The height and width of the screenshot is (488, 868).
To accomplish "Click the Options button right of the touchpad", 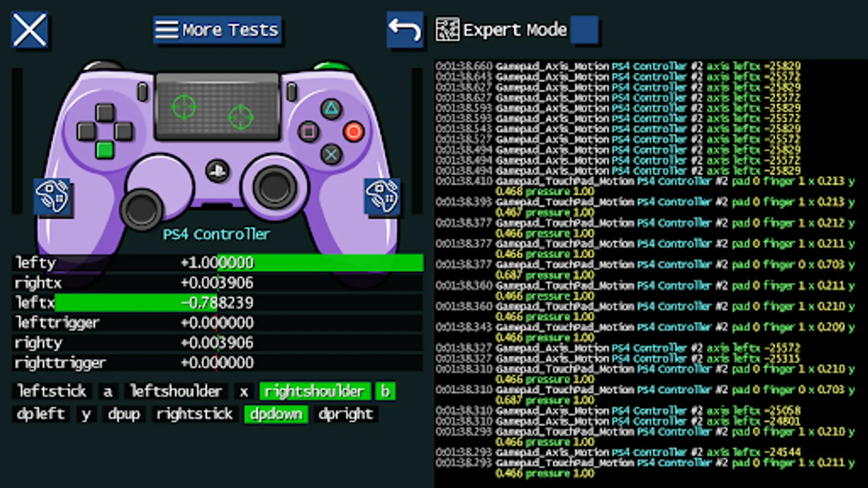I will (x=291, y=92).
